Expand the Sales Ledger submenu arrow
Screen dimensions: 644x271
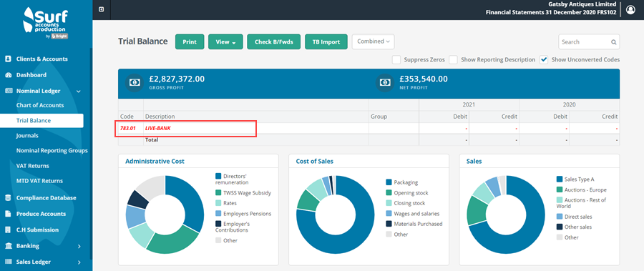click(x=79, y=262)
